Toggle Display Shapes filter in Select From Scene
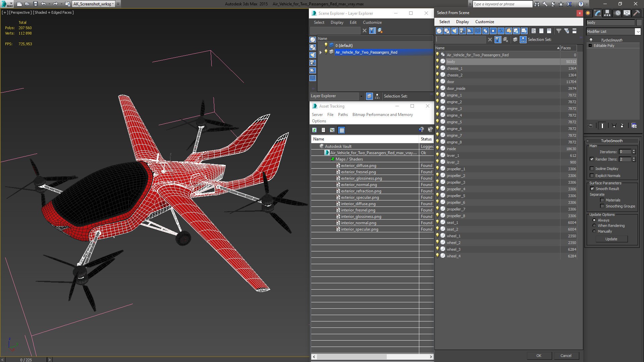 [x=447, y=31]
